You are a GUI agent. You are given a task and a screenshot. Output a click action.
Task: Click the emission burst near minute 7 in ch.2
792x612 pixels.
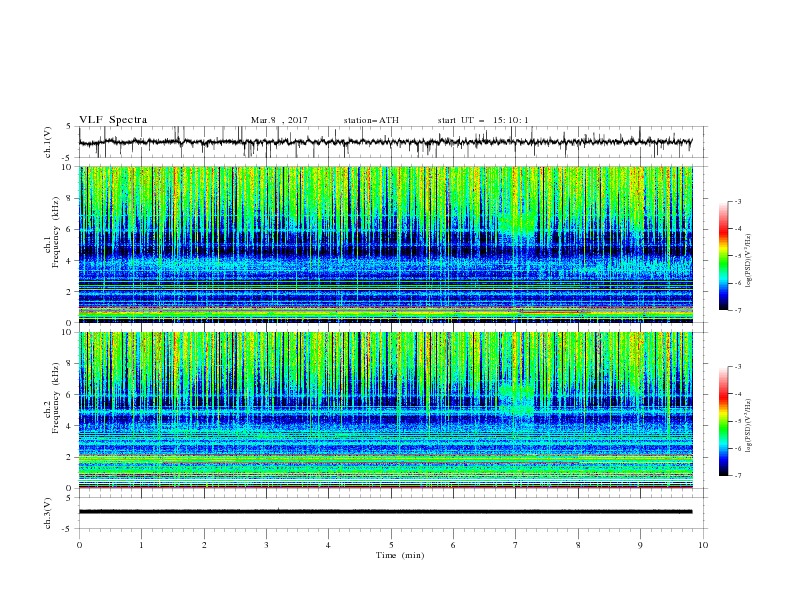(x=517, y=399)
